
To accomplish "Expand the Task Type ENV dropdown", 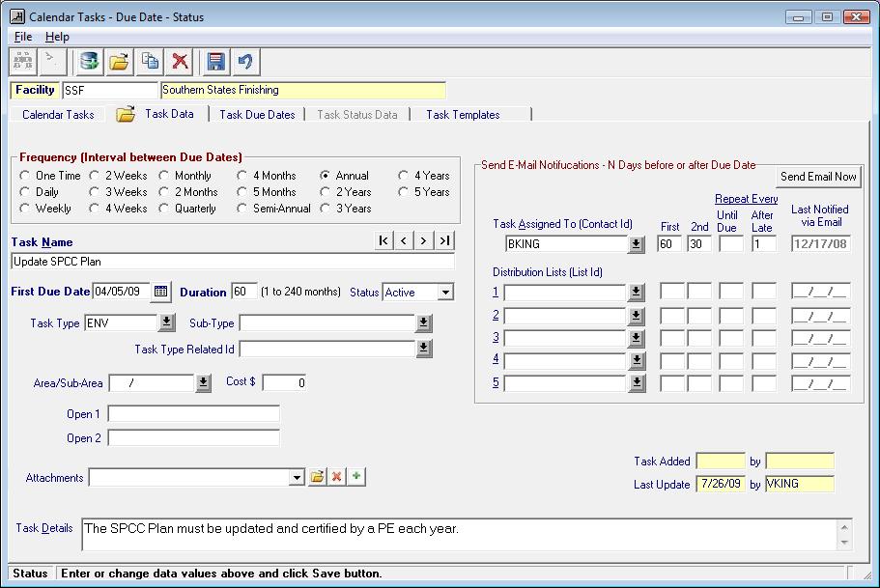I will 167,322.
